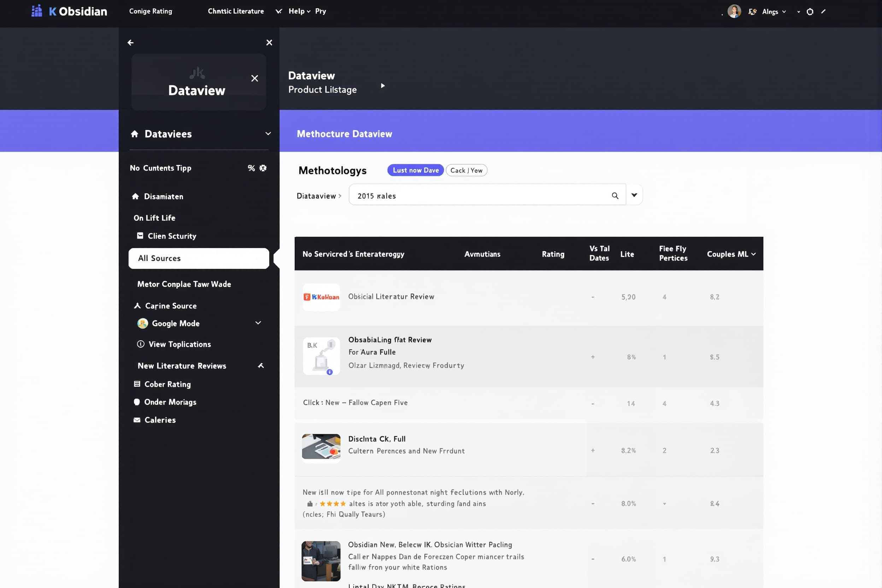Dismiss the Dataview card
882x588 pixels.
[255, 78]
